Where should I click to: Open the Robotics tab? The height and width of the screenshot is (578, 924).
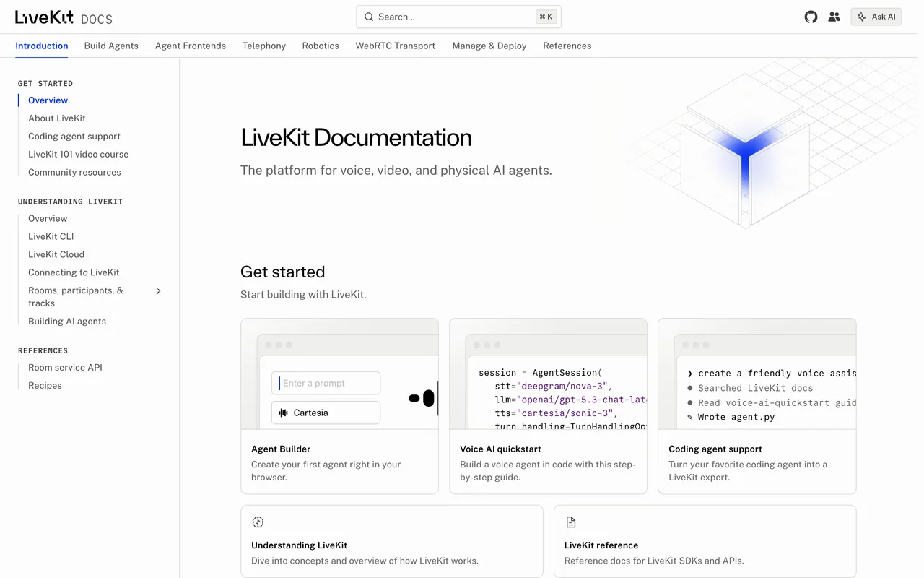click(321, 46)
